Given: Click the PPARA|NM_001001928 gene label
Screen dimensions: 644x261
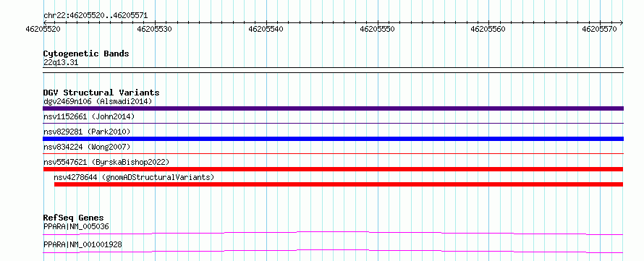Looking at the screenshot, I should (82, 245).
